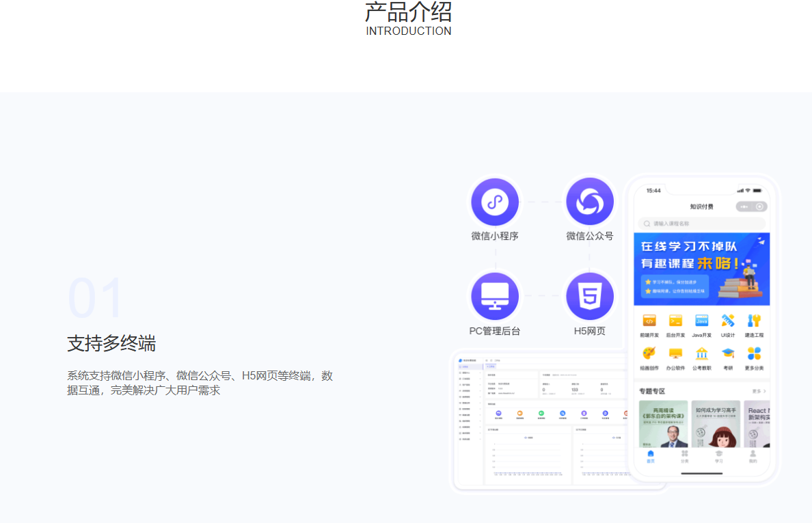
Task: Tap the UI设计 ruler and pencil icon
Action: click(x=728, y=321)
